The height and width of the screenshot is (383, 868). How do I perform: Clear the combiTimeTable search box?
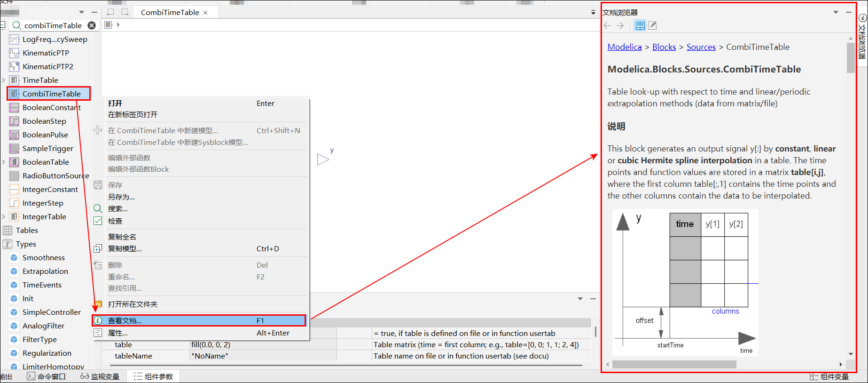(92, 25)
